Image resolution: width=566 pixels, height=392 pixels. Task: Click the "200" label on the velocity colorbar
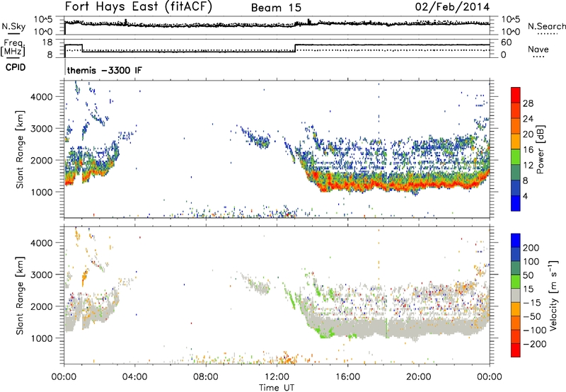point(531,248)
